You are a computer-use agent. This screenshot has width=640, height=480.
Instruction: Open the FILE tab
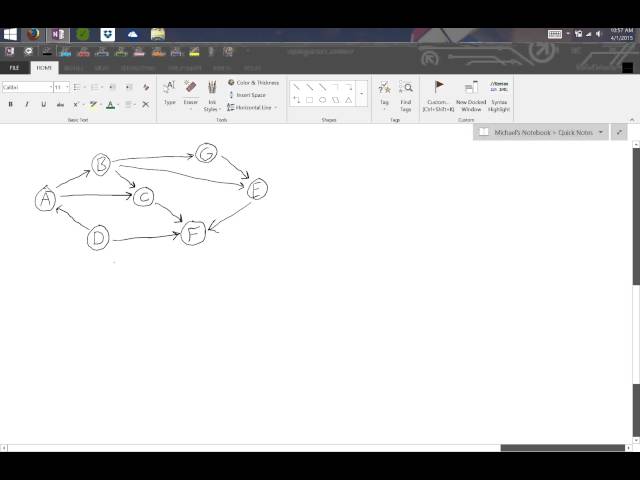pos(14,68)
